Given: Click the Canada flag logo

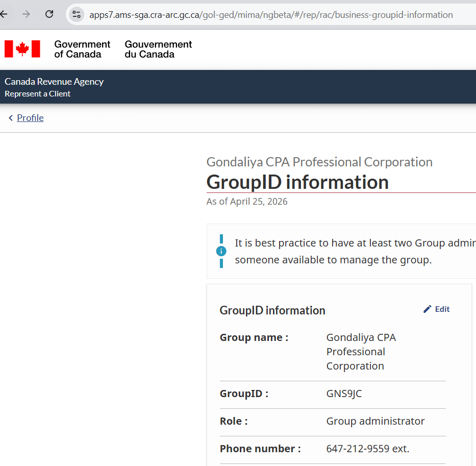Looking at the screenshot, I should click(22, 49).
